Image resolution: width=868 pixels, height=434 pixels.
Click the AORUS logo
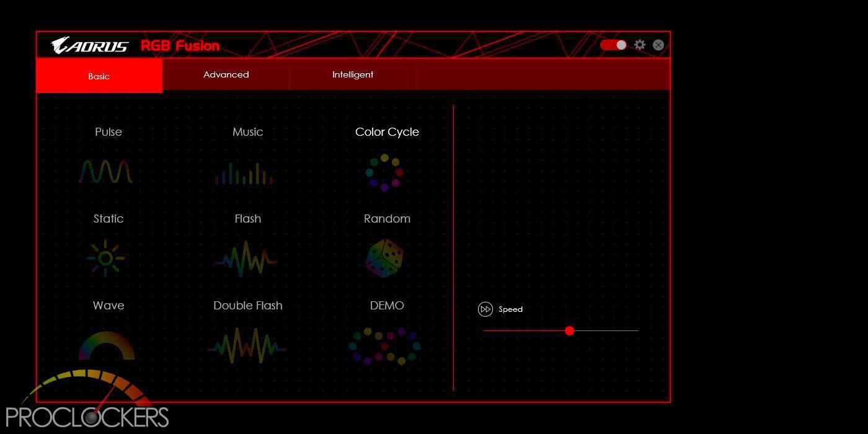(89, 45)
